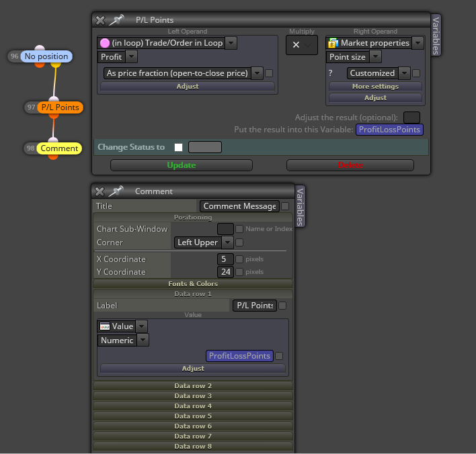Edit the Comment Message title field

pyautogui.click(x=239, y=206)
